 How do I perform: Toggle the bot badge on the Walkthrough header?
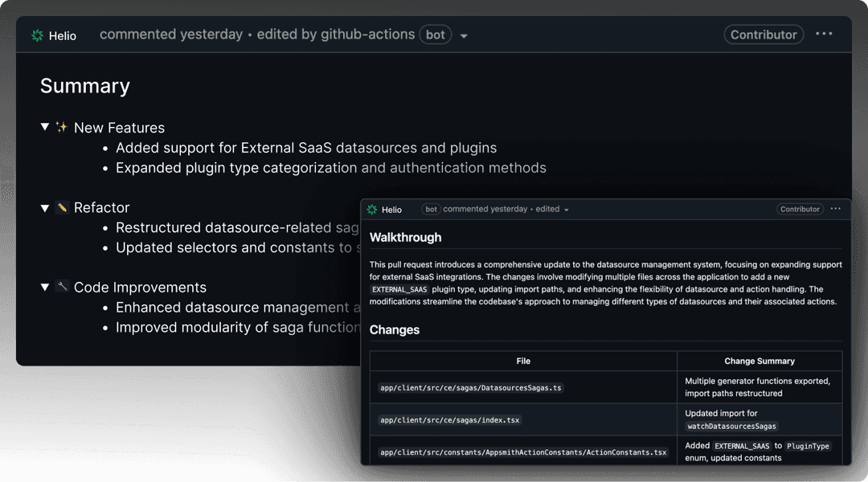(x=431, y=209)
